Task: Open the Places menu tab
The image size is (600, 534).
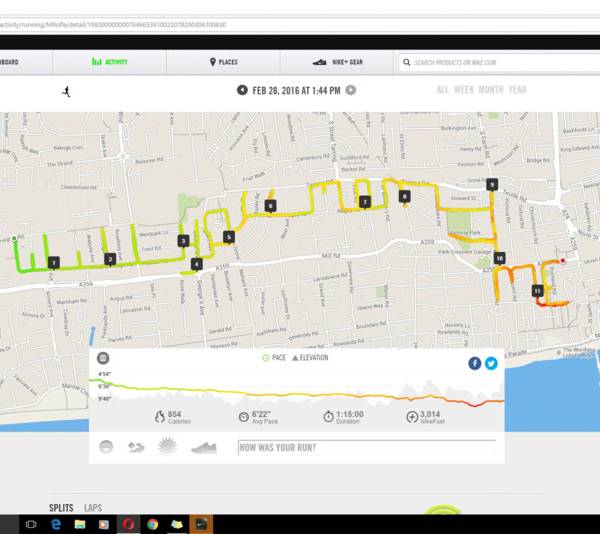Action: (x=224, y=62)
